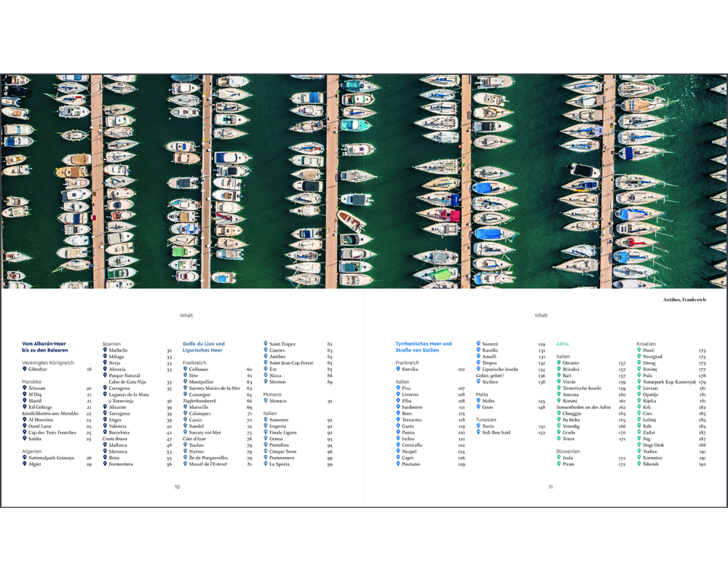Open the 'Tyrrhenisches Meer und Straße von Sizilien' heading
This screenshot has width=728, height=582.
[x=423, y=347]
